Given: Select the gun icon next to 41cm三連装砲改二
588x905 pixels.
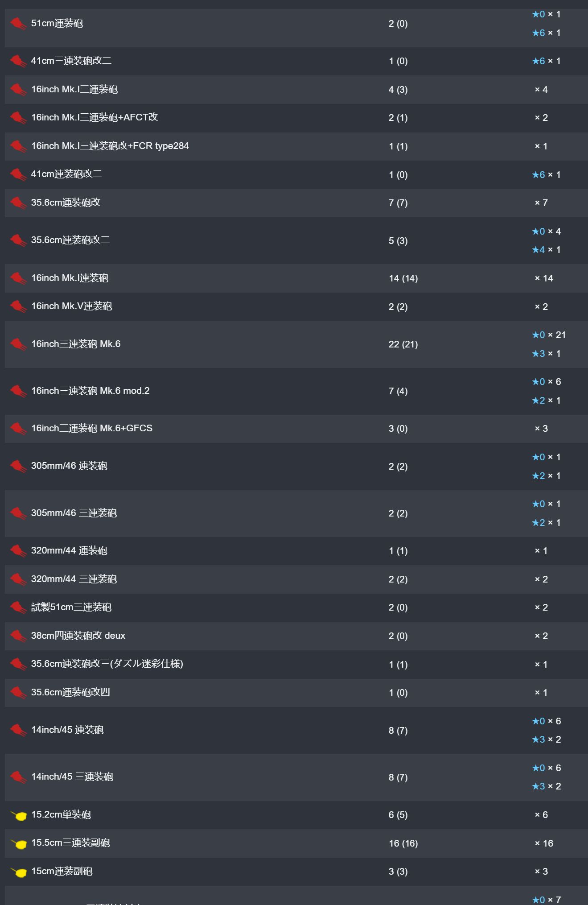Looking at the screenshot, I should pos(18,61).
